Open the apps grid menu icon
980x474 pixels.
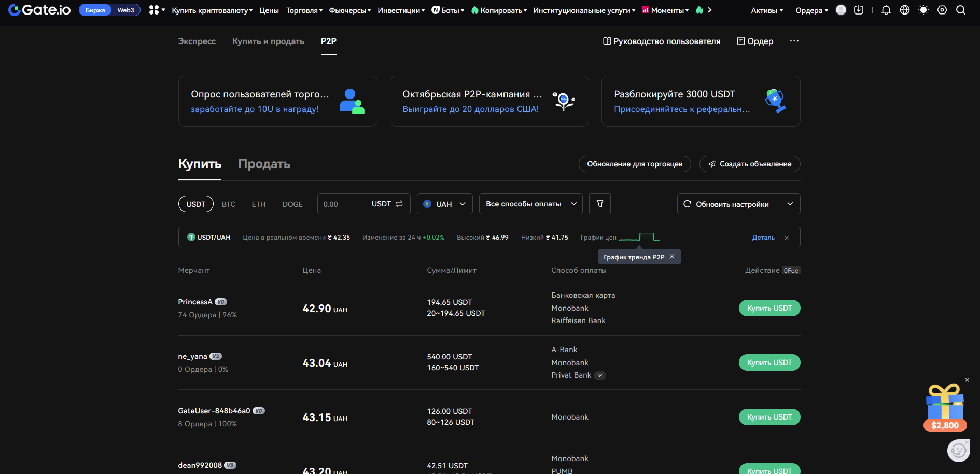153,10
